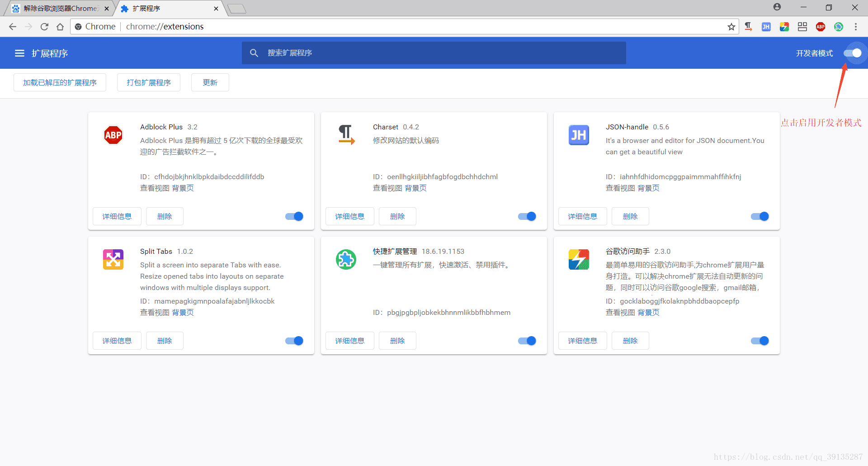The image size is (868, 466).
Task: Toggle 开发者模式 developer mode switch
Action: coord(853,53)
